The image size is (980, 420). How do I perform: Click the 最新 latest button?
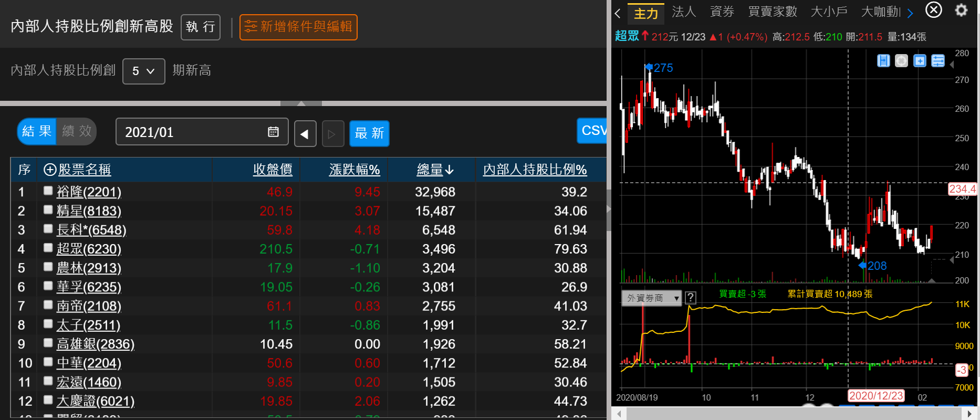tap(369, 133)
